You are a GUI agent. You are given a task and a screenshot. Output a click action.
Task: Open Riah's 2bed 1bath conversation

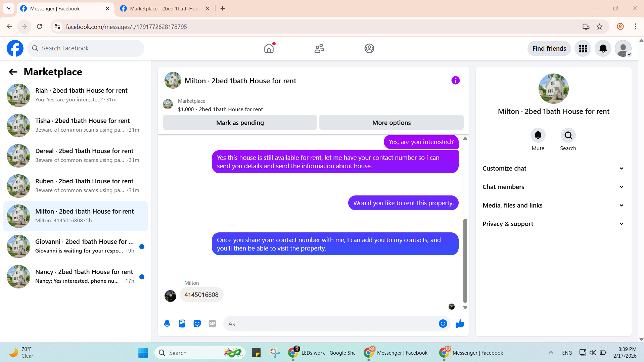click(76, 95)
